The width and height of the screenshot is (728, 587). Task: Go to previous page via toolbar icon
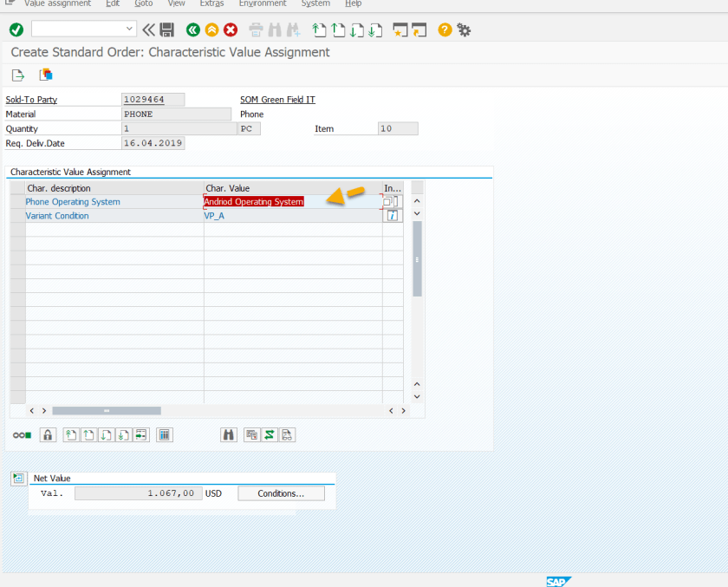pos(338,30)
